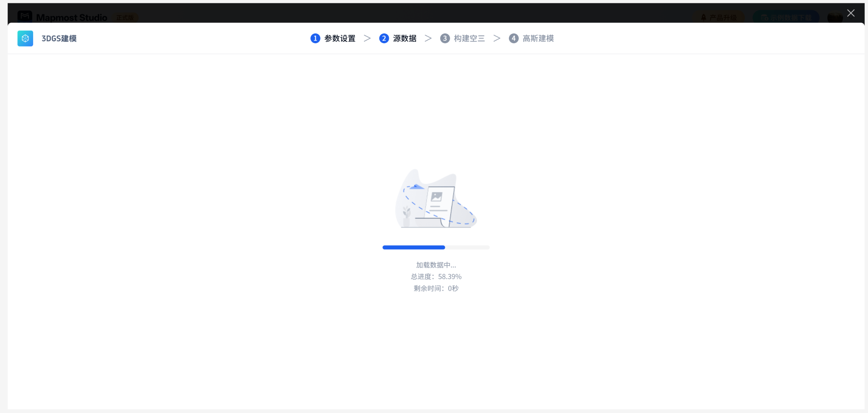Click the step 2 number circle
This screenshot has height=413, width=868.
384,39
